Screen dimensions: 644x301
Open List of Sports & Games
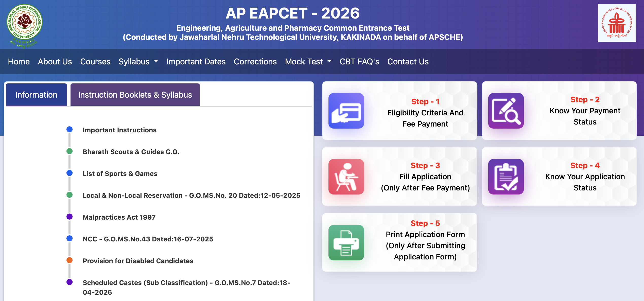(120, 173)
